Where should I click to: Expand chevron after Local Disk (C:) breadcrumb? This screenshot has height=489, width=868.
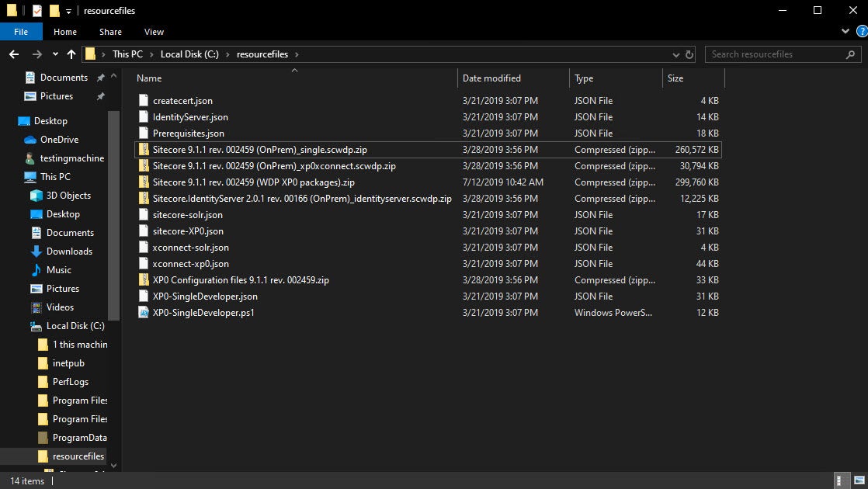click(227, 54)
